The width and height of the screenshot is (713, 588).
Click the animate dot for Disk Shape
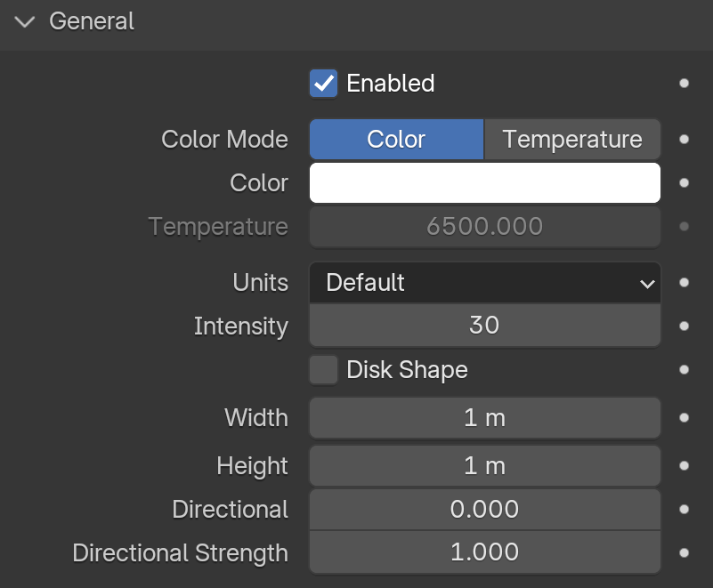pos(684,370)
